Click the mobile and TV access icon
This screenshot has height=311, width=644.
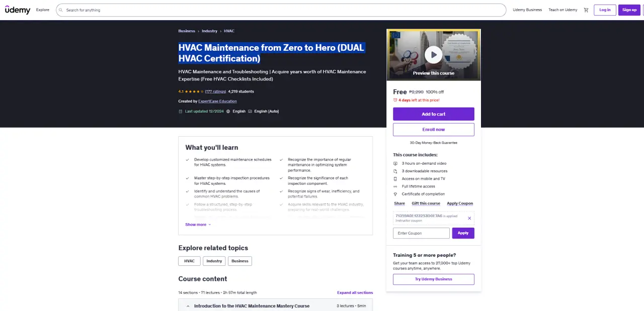coord(395,179)
